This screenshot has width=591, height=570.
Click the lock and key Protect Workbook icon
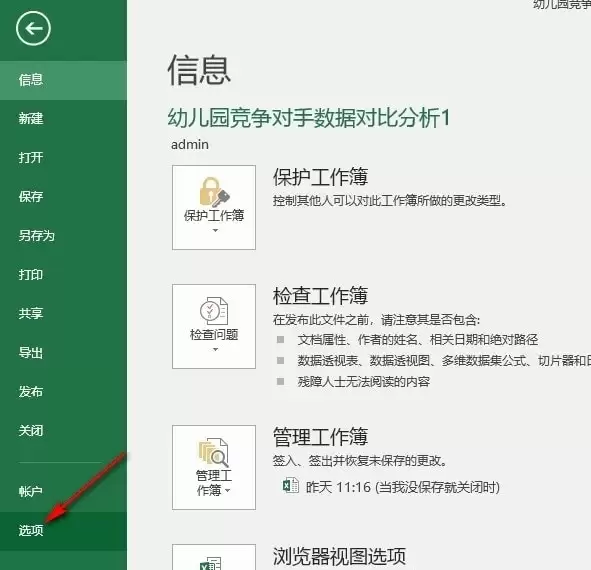[214, 192]
